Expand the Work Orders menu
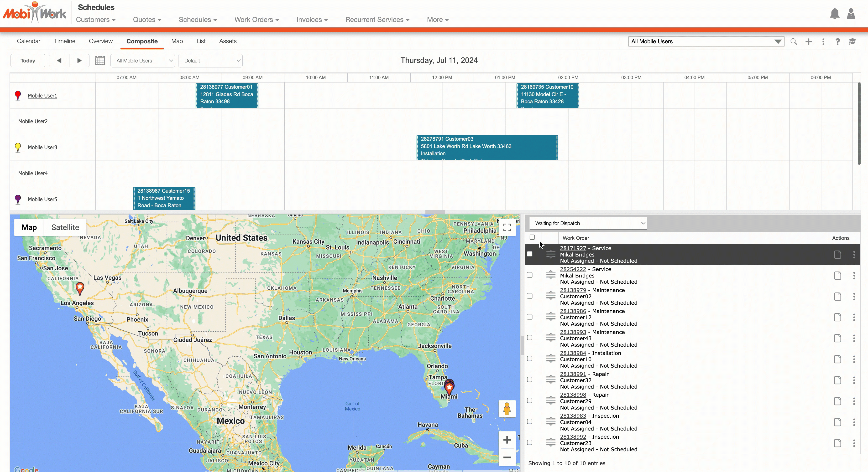 256,20
